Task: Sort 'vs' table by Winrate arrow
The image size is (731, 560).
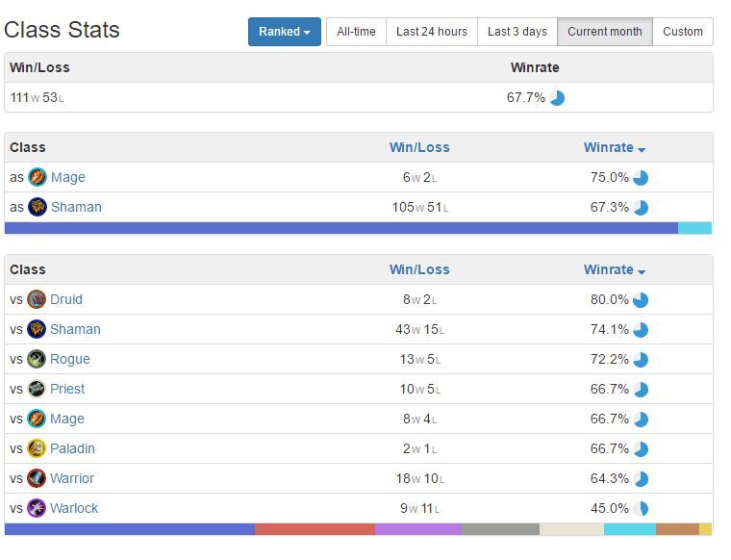Action: click(x=642, y=272)
